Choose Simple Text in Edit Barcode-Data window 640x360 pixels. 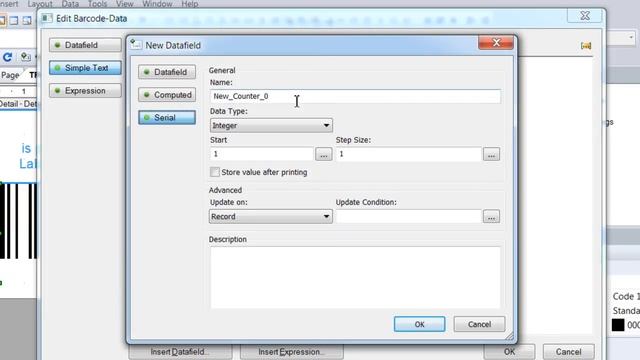pyautogui.click(x=85, y=68)
